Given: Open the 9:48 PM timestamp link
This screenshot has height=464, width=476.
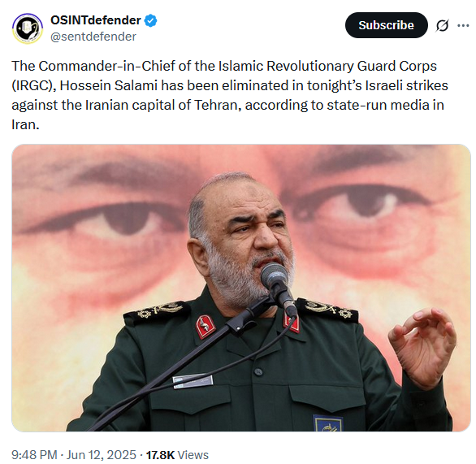Looking at the screenshot, I should tap(34, 454).
